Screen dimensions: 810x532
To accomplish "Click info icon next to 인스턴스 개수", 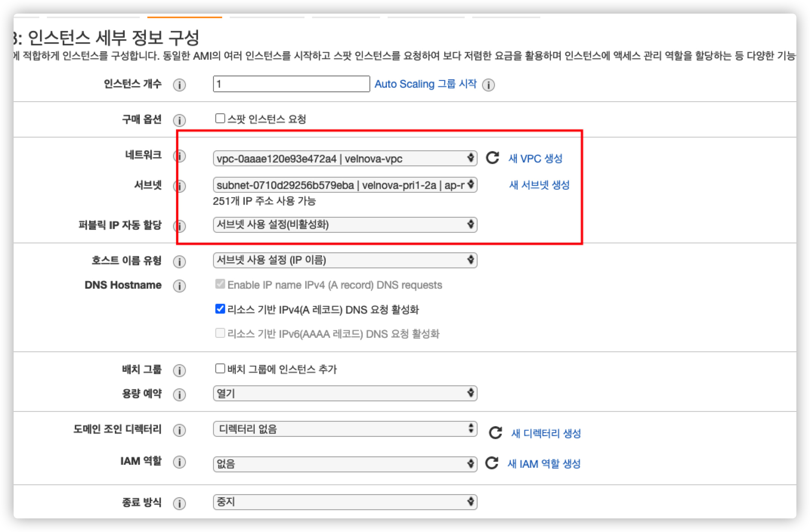I will (x=179, y=85).
